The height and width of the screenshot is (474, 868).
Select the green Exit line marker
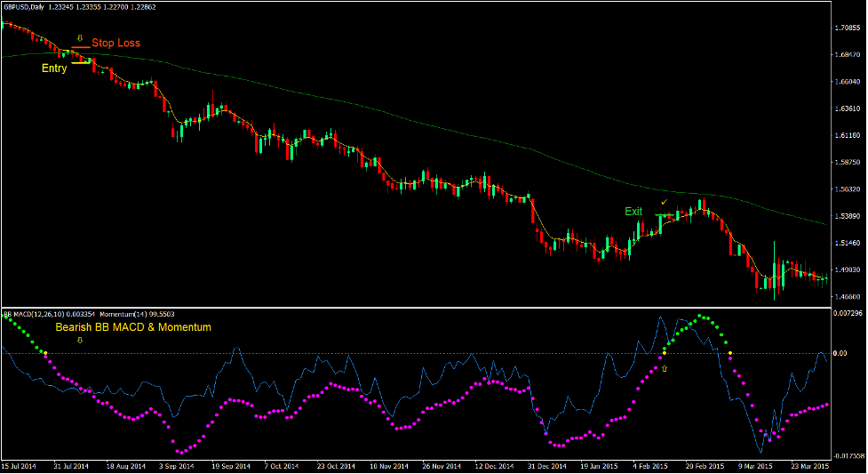pyautogui.click(x=665, y=215)
